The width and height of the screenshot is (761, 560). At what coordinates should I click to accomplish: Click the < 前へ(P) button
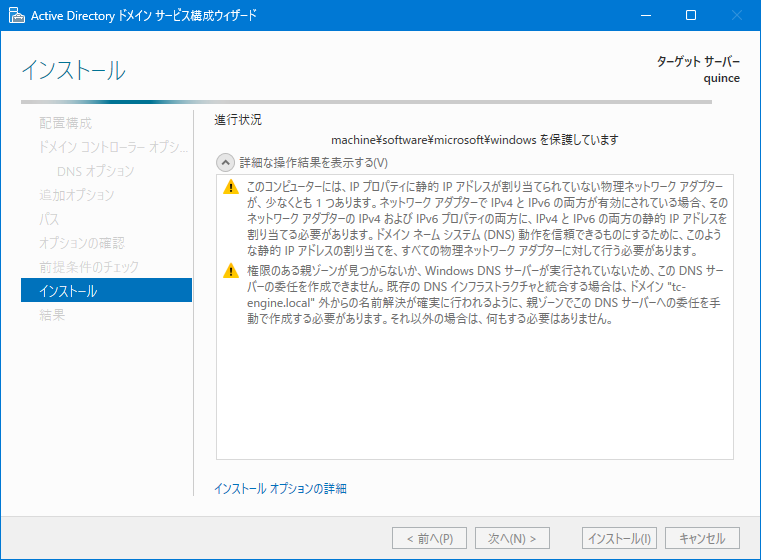[x=430, y=538]
